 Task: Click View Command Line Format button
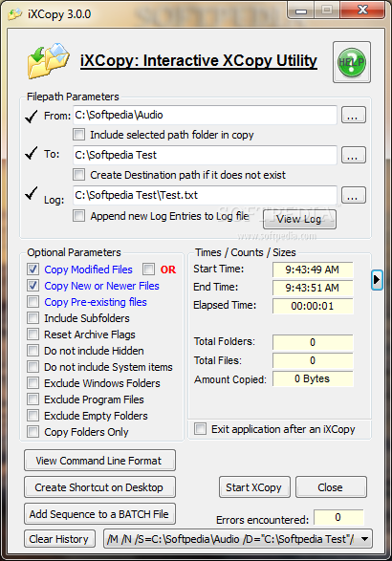99,461
